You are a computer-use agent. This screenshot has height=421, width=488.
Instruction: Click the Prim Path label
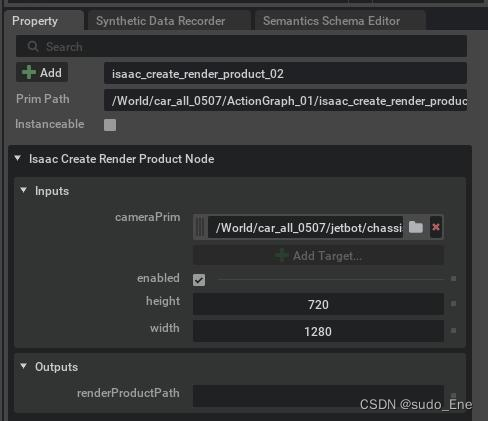(43, 99)
